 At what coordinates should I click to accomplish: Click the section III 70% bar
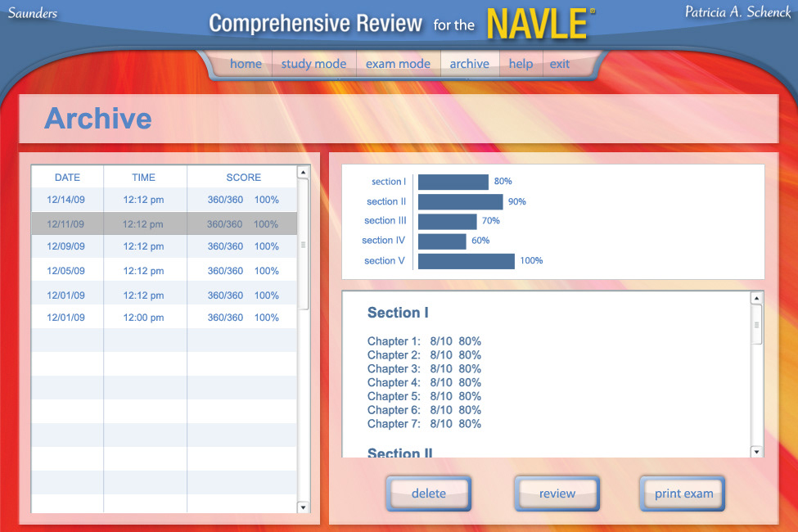click(448, 222)
